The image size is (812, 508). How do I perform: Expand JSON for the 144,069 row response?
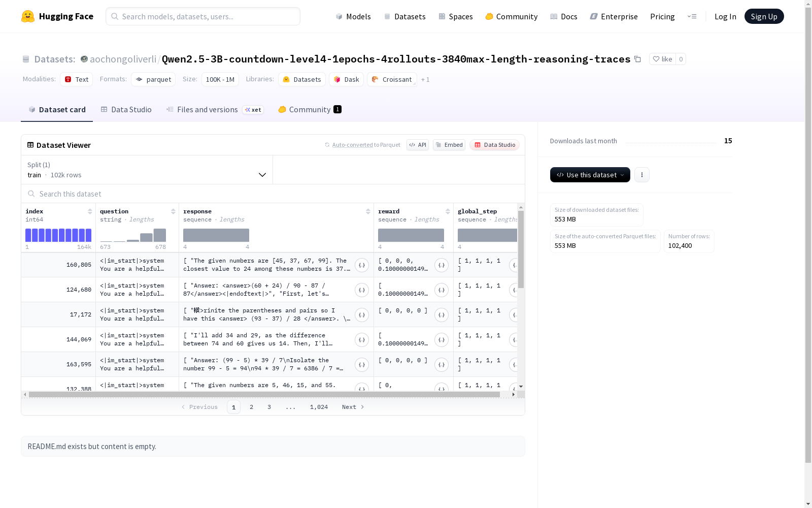pyautogui.click(x=362, y=339)
